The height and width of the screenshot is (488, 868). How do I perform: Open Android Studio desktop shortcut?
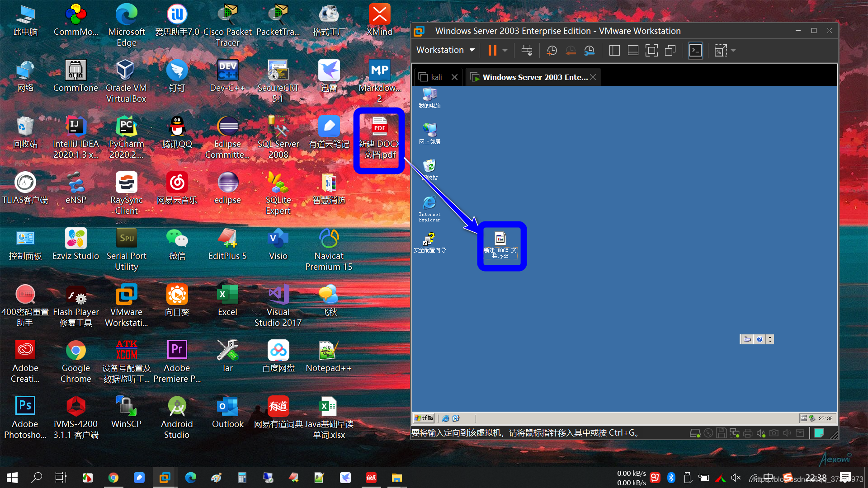(x=177, y=417)
